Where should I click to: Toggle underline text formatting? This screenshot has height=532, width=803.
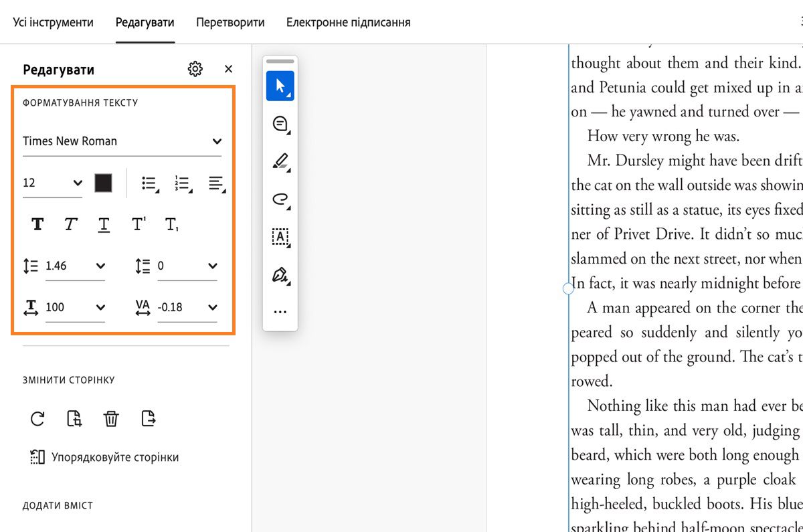pos(104,224)
